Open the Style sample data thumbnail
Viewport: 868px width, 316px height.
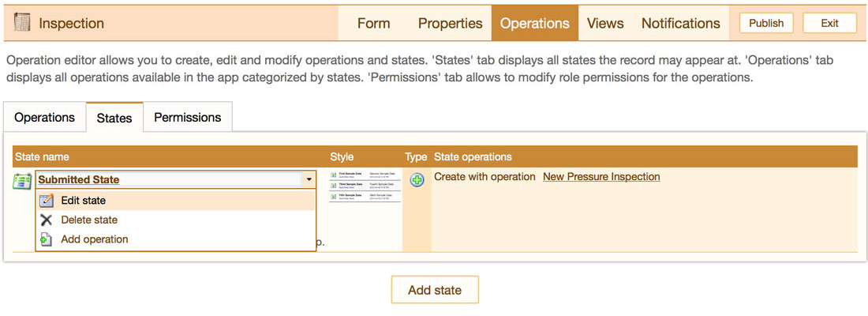click(364, 185)
